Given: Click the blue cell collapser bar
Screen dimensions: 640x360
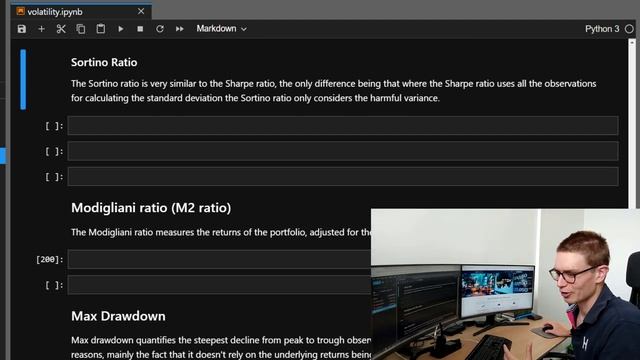Looking at the screenshot, I should click(23, 80).
